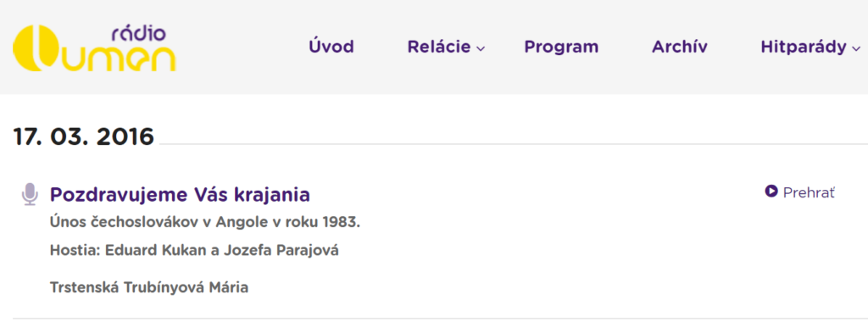This screenshot has height=333, width=868.
Task: Open the Pozdravujeme Vás krajania episode link
Action: click(180, 195)
